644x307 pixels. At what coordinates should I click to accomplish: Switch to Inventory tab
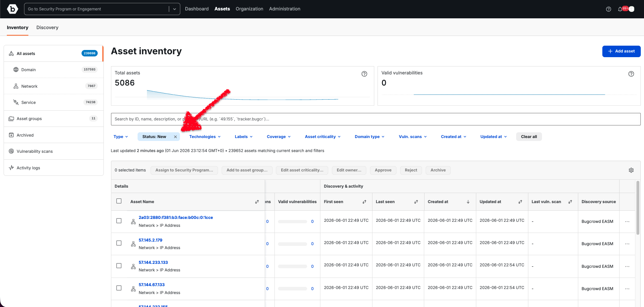(18, 28)
